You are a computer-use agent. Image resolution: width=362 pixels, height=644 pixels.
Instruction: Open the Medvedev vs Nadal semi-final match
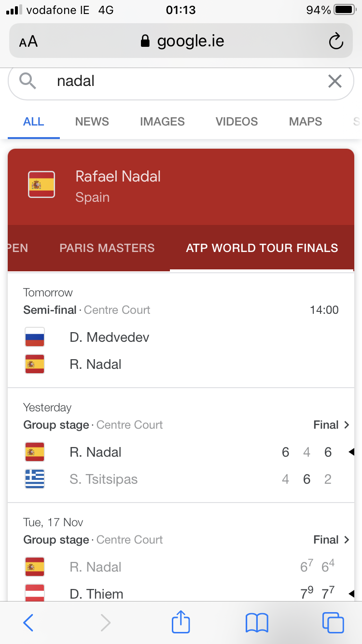(181, 330)
